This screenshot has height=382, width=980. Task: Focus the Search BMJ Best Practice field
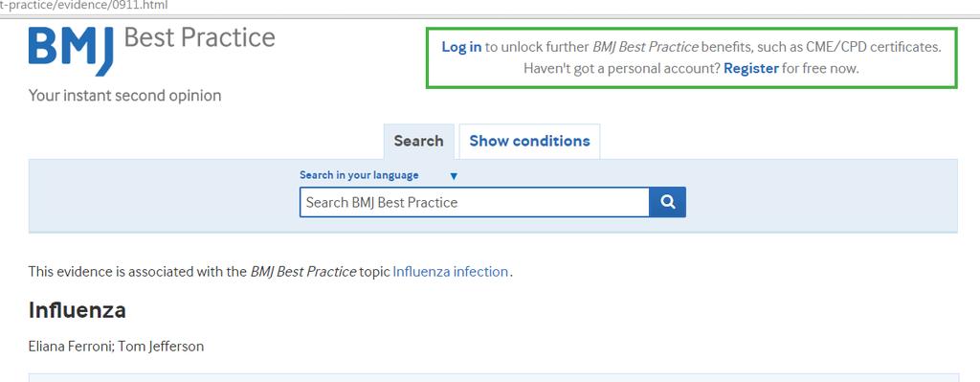click(x=475, y=202)
